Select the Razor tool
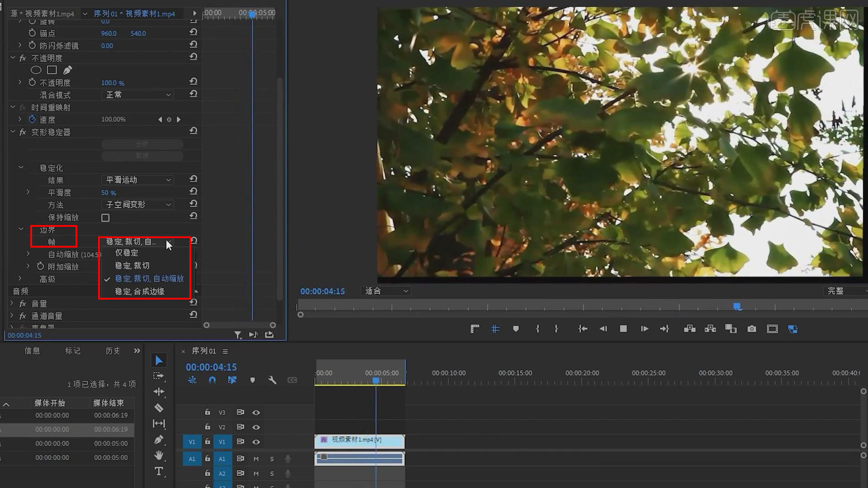 click(159, 408)
